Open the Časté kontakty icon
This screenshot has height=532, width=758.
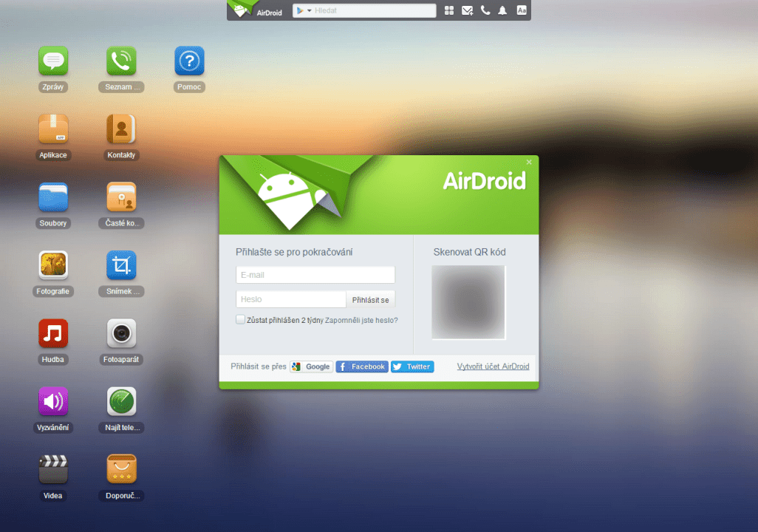(x=121, y=197)
